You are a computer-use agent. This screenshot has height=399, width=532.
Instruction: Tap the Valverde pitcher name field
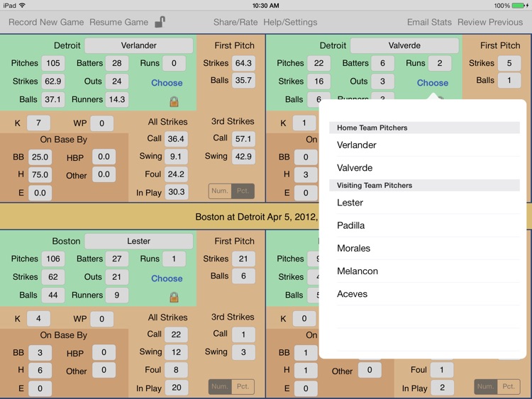404,45
